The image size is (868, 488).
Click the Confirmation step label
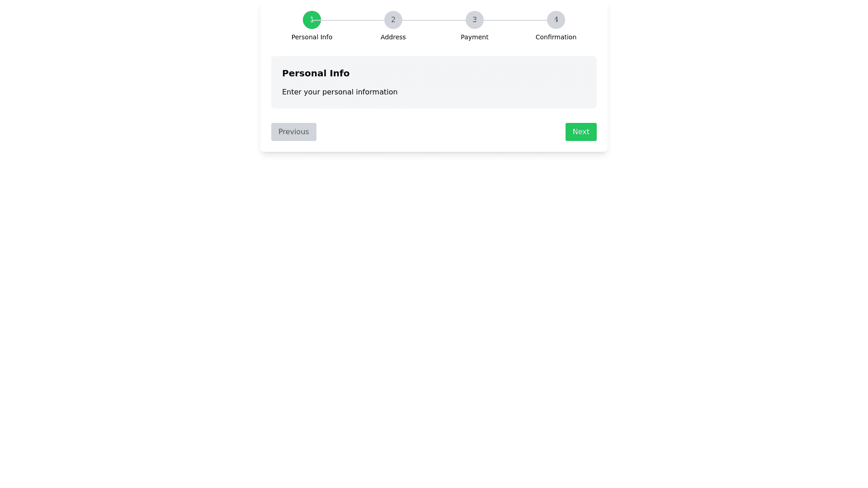click(556, 37)
